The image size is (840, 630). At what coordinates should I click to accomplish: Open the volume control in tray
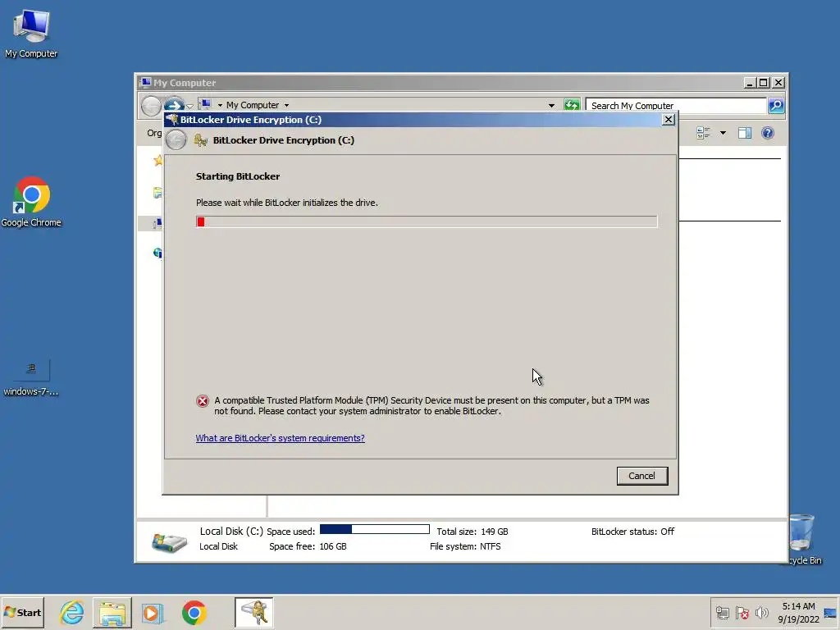[761, 612]
